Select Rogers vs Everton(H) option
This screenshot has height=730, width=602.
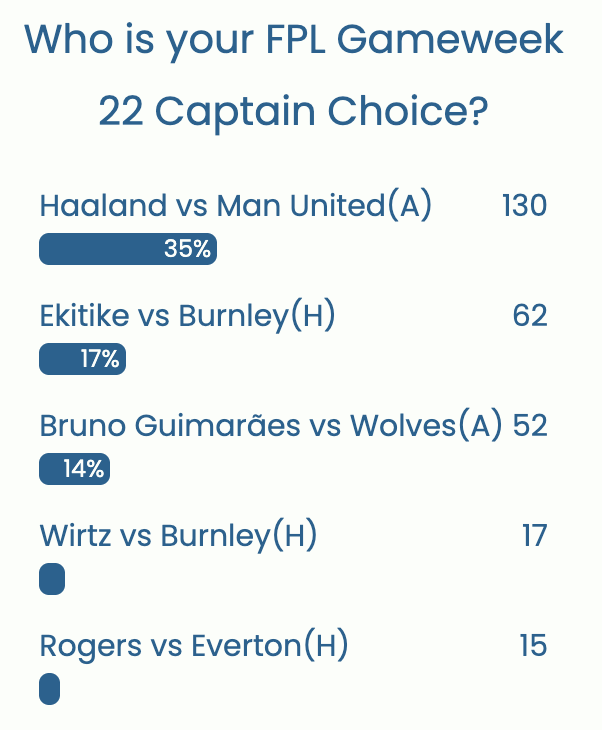pos(194,646)
